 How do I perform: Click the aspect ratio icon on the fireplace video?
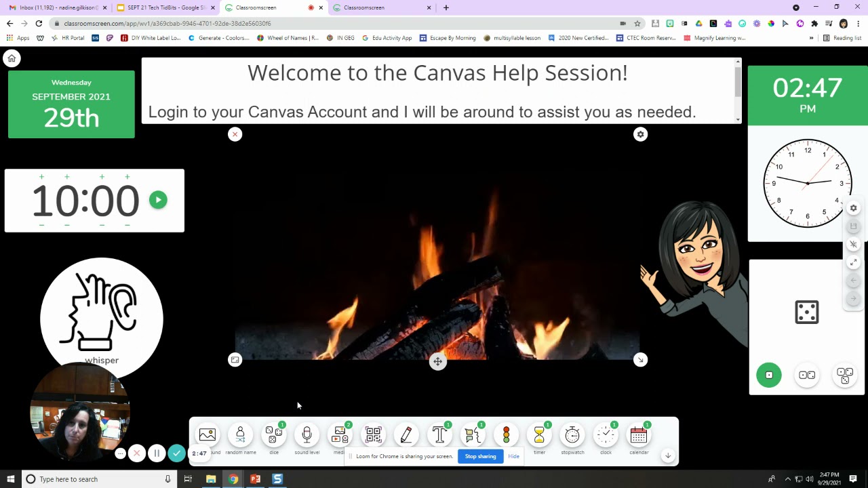point(235,360)
